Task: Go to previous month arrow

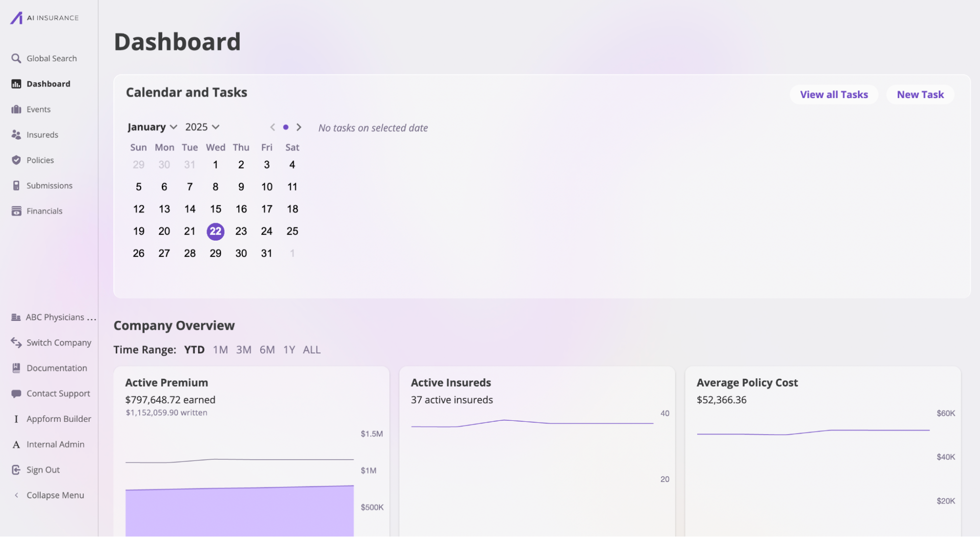Action: [273, 127]
